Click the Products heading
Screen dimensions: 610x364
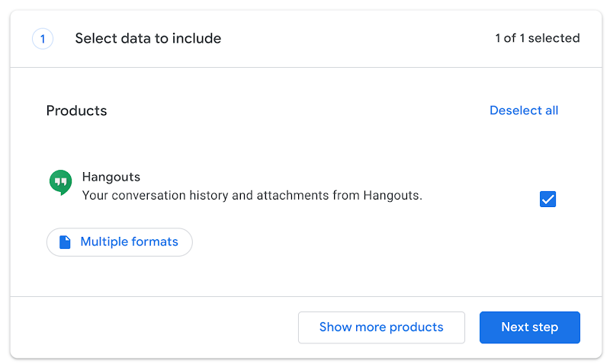[76, 110]
